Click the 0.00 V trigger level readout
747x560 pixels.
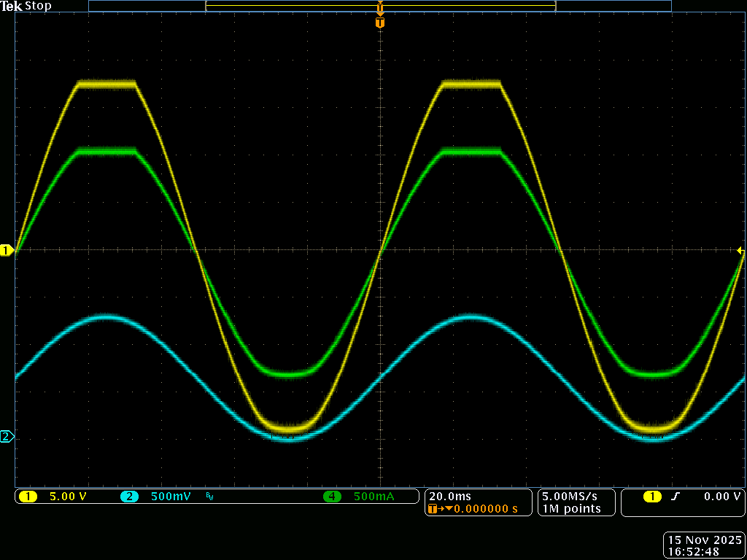[x=721, y=497]
